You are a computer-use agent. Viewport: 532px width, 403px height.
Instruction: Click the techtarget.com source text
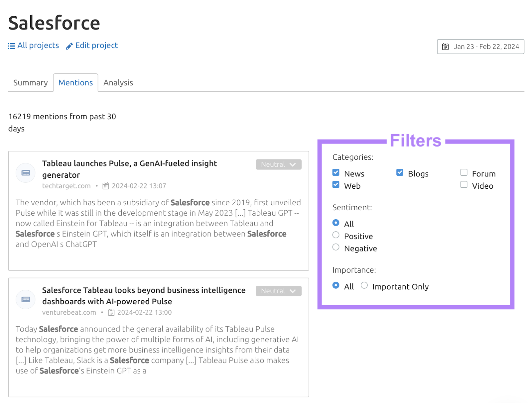pos(66,186)
